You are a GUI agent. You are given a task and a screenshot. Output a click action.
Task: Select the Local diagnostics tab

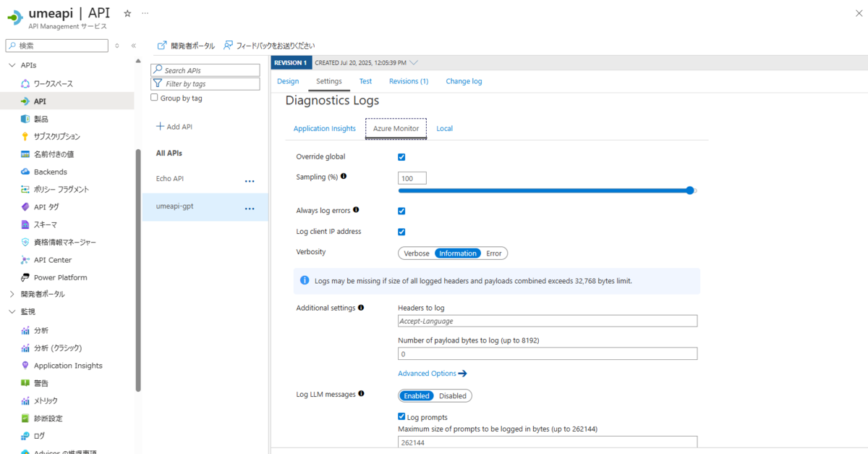(445, 128)
